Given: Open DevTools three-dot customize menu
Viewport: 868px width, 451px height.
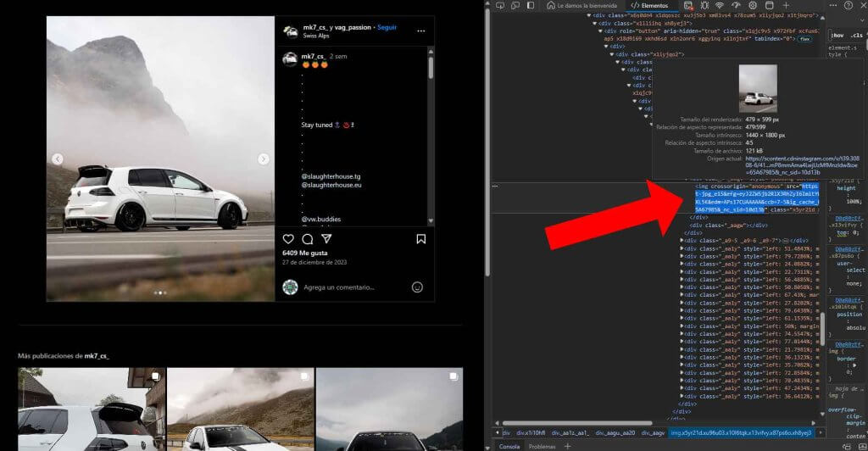Looking at the screenshot, I should pos(833,6).
